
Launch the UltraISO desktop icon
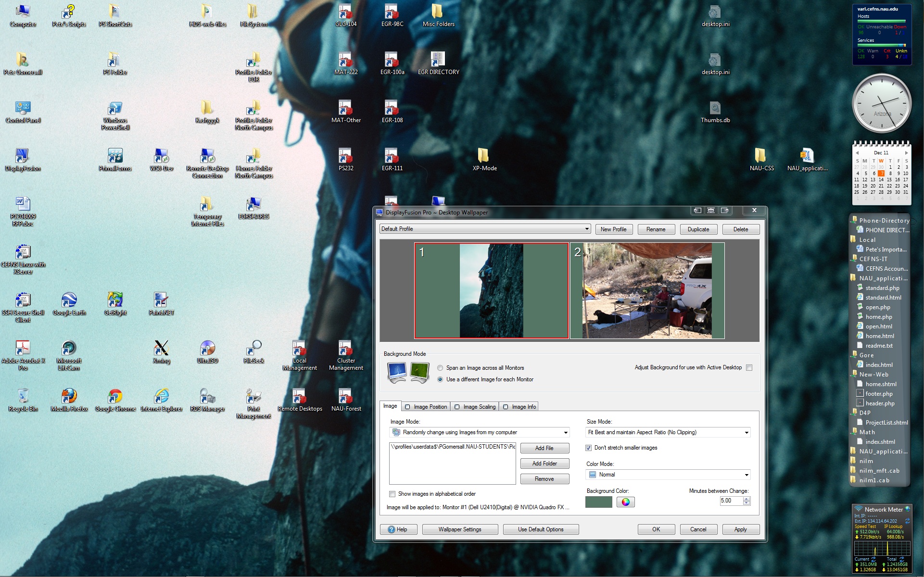click(x=207, y=349)
